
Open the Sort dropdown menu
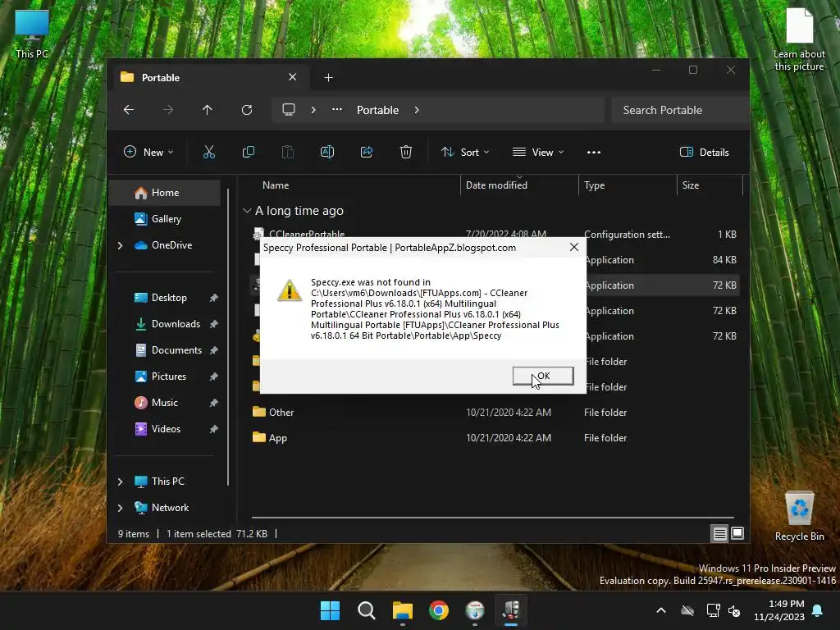pos(465,152)
